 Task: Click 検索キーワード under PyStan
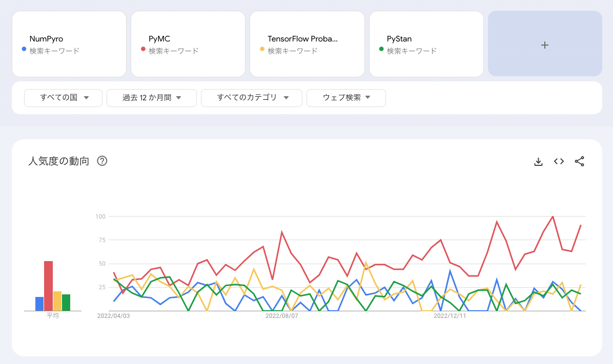[412, 51]
